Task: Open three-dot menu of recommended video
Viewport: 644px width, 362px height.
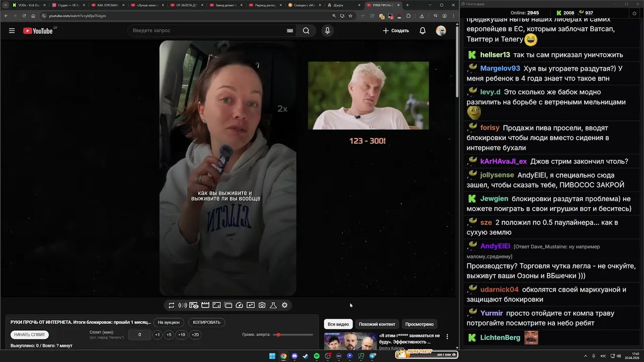Action: click(447, 336)
